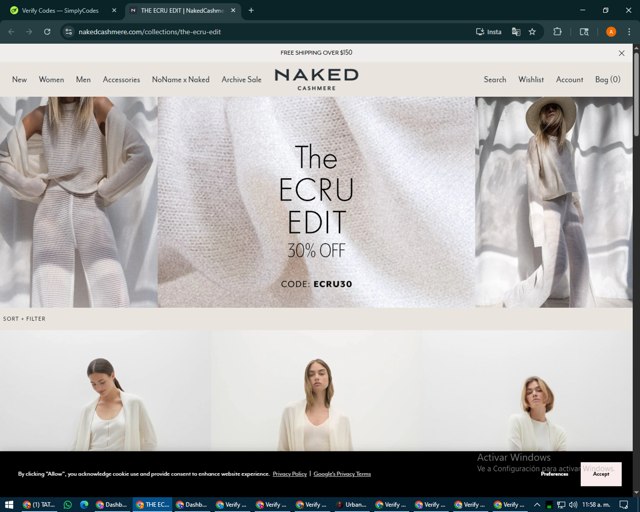Open the middle product thumbnail

pyautogui.click(x=316, y=391)
